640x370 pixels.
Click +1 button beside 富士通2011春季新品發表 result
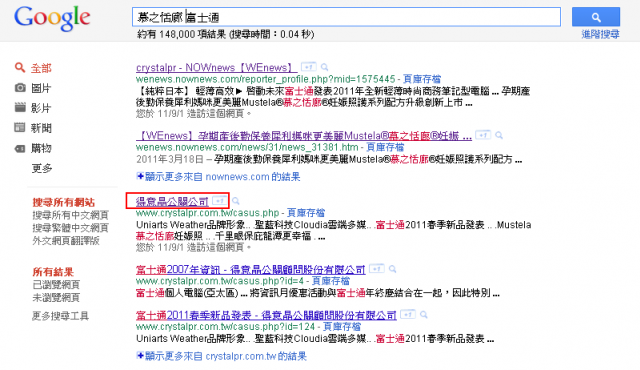click(x=408, y=314)
